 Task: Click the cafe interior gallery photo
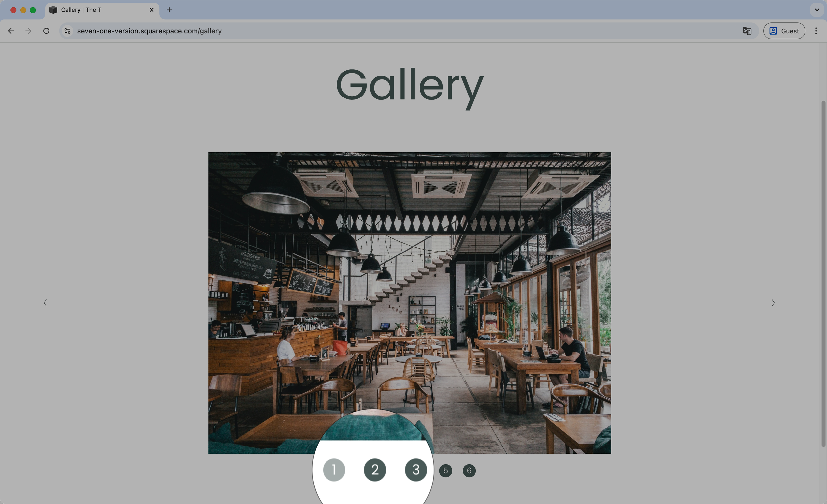(x=410, y=285)
